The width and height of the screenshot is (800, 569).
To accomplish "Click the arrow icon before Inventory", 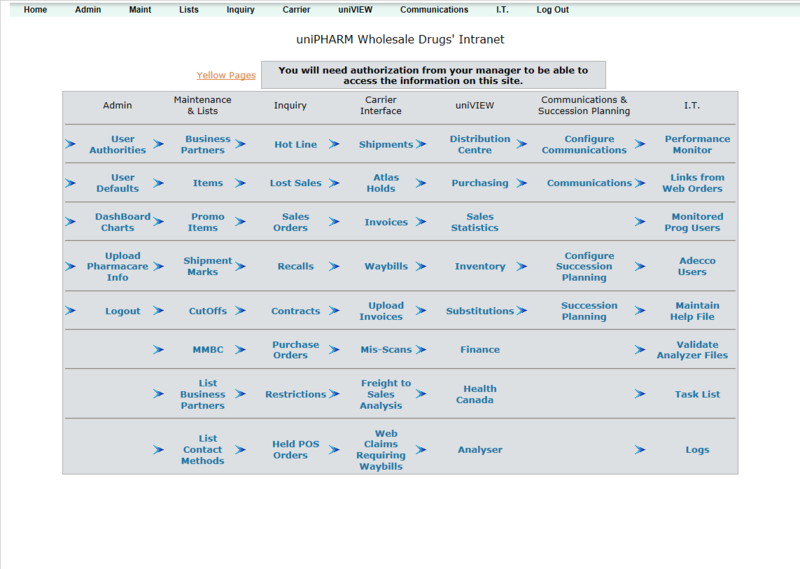I will 420,266.
